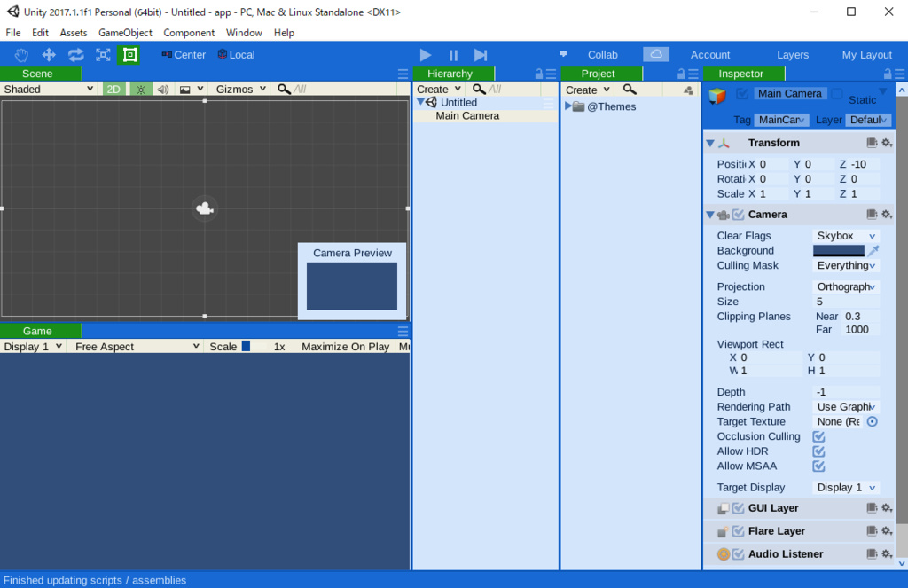Toggle Audio Listener enabled checkbox

[739, 553]
